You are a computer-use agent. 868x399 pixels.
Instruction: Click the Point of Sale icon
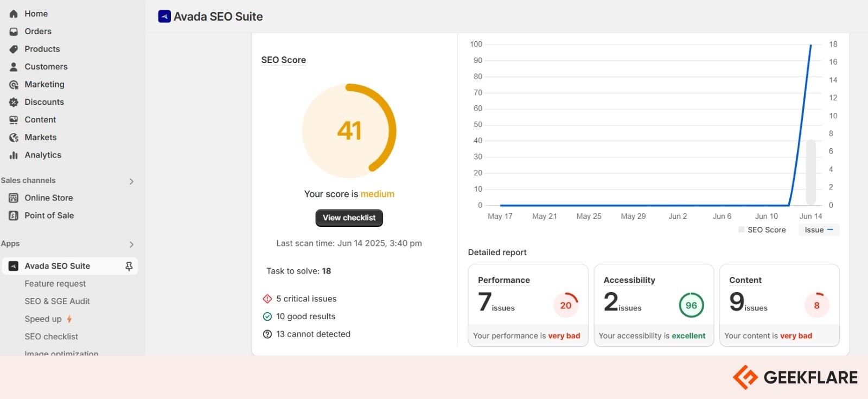(14, 216)
